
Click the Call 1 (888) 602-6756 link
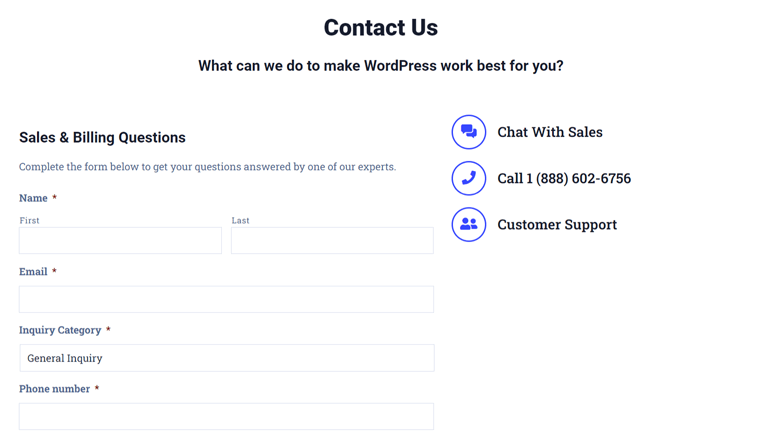click(x=564, y=178)
